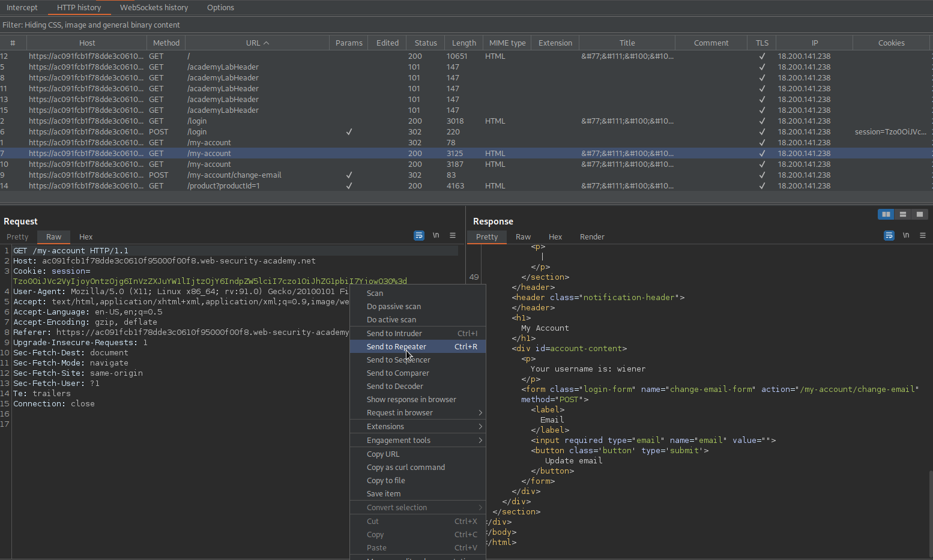Image resolution: width=933 pixels, height=560 pixels.
Task: Choose Send to Decoder in context menu
Action: click(x=418, y=387)
